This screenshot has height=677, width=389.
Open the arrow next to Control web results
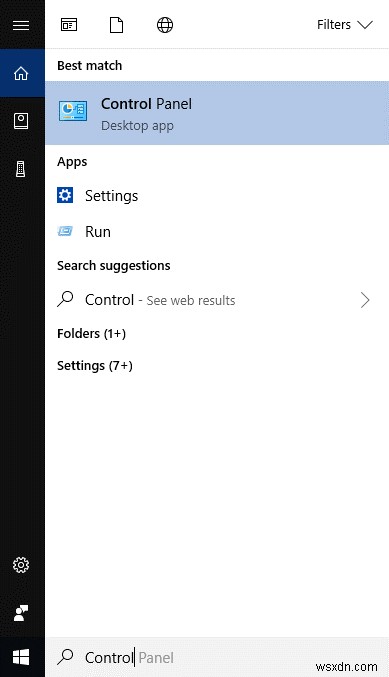click(365, 300)
